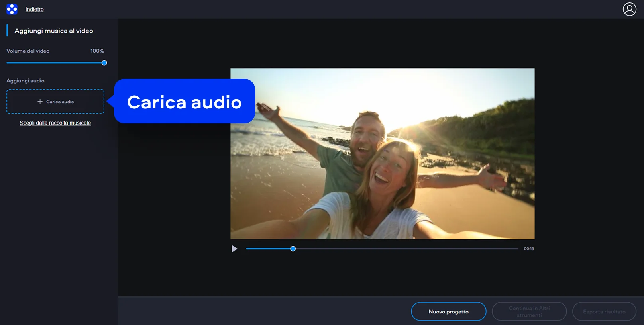The width and height of the screenshot is (644, 325).
Task: Open Scegli dalla raccolta musicale link
Action: 55,123
